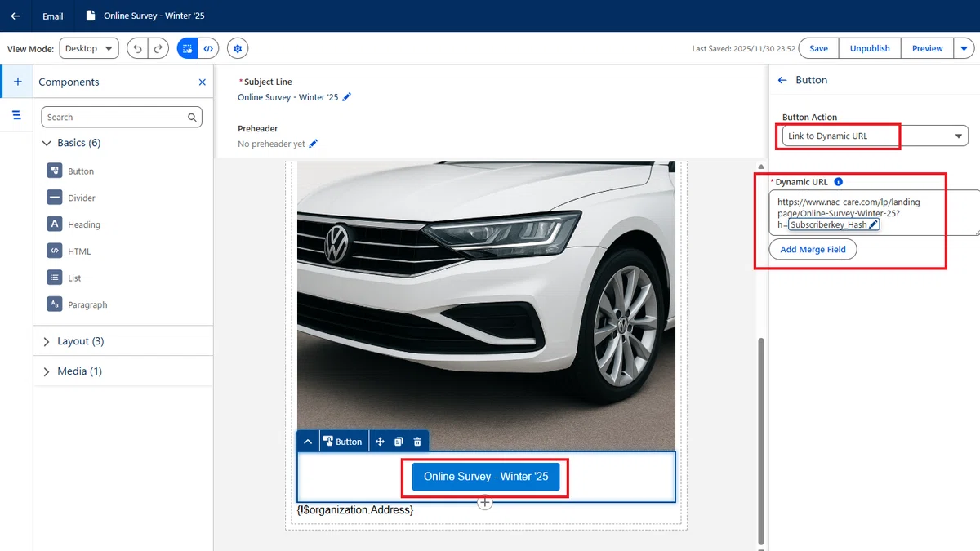Delete the Button component
The height and width of the screenshot is (551, 980).
[x=417, y=442]
